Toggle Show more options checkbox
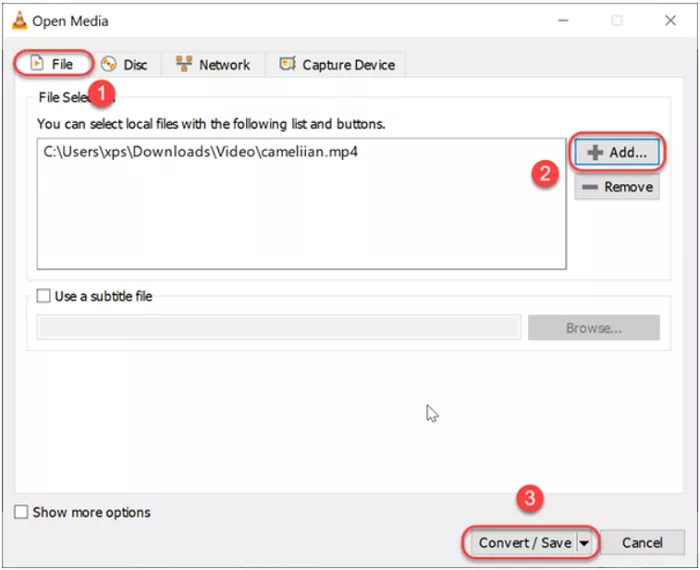Image resolution: width=700 pixels, height=570 pixels. 21,512
